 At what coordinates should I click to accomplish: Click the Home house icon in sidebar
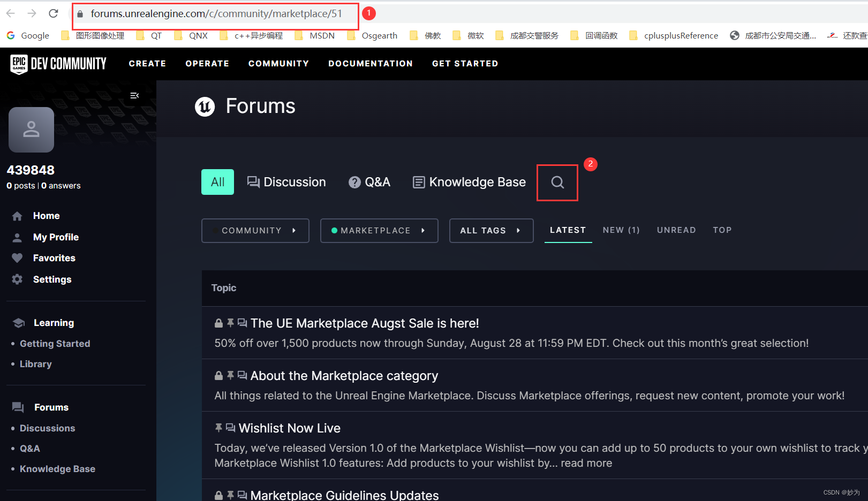click(x=17, y=216)
